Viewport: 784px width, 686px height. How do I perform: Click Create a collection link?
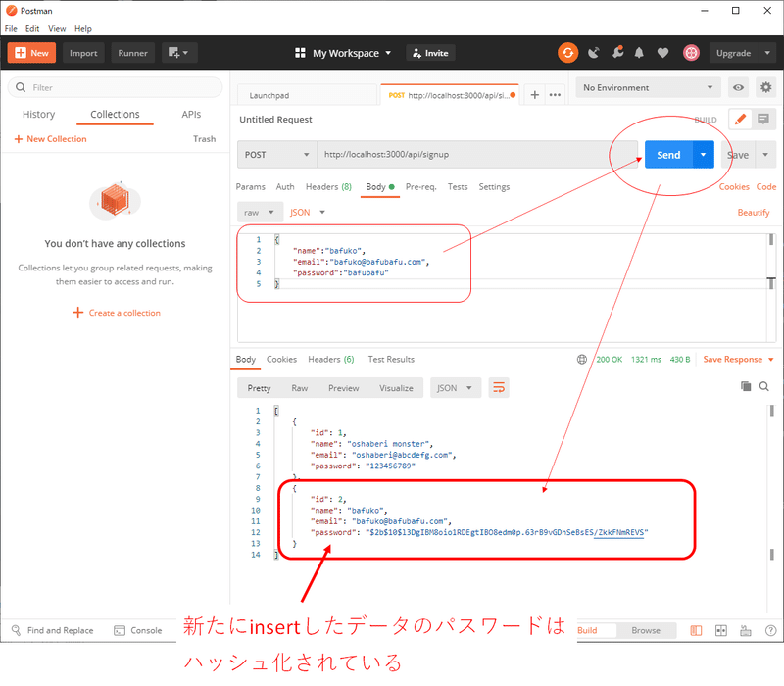click(117, 313)
